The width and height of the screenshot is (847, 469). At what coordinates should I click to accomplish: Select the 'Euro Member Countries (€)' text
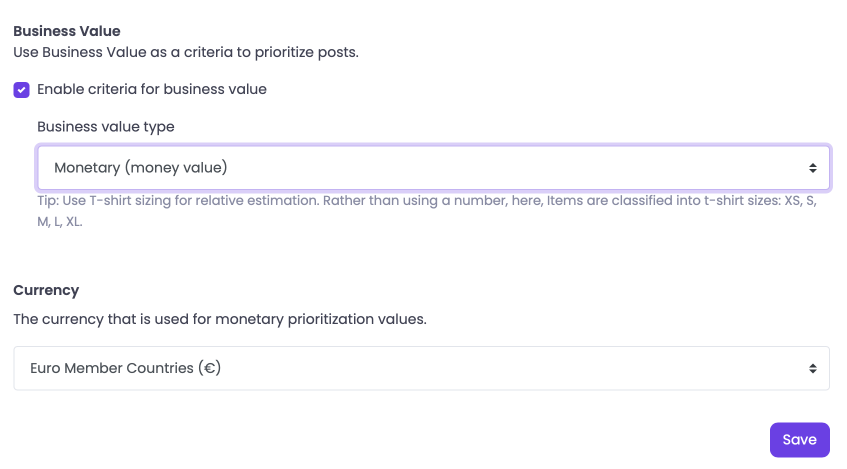coord(125,368)
